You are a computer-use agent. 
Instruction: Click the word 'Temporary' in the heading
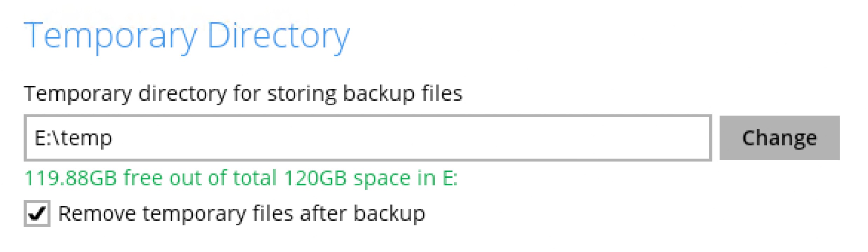[110, 36]
